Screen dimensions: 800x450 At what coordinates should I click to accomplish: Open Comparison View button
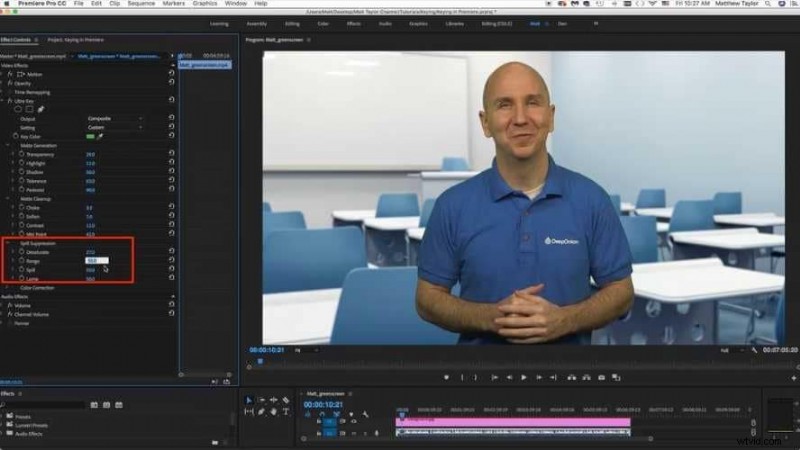click(616, 378)
